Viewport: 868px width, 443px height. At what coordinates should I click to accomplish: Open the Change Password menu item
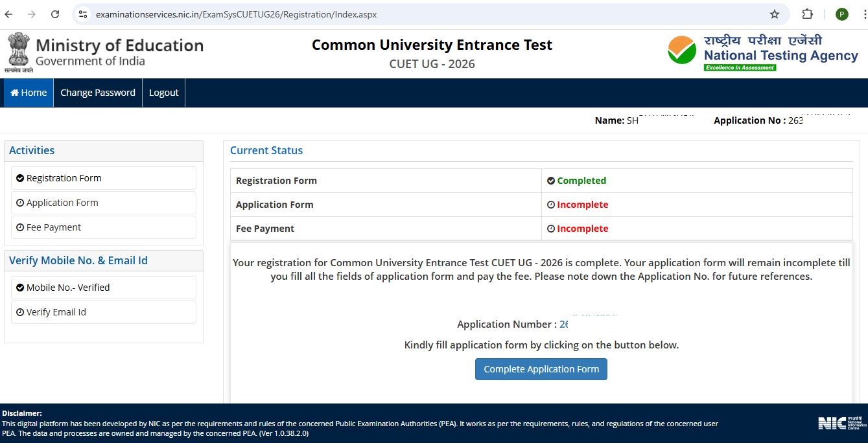(x=97, y=92)
